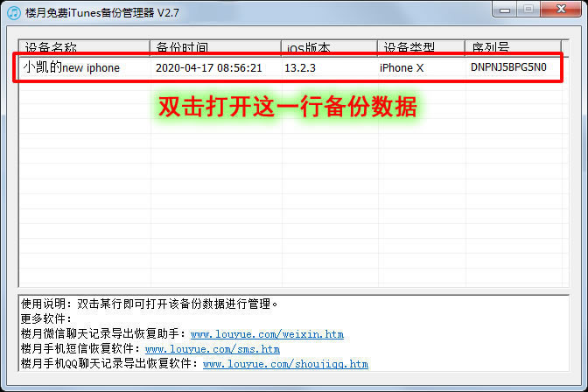Sort by 设备类型 column header
Image resolution: width=588 pixels, height=392 pixels.
point(421,47)
